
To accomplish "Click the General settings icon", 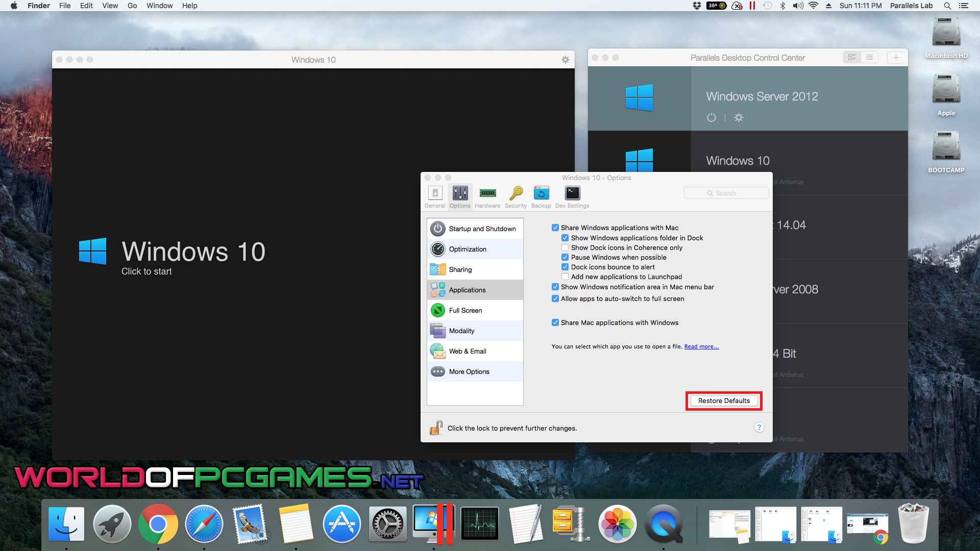I will tap(435, 193).
